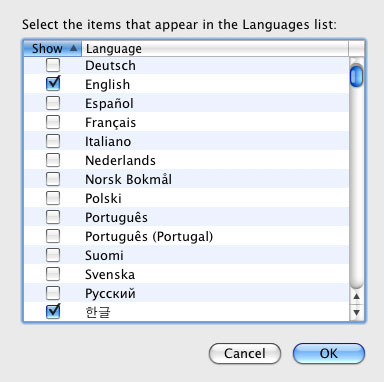
Task: Confirm with the OK button
Action: [x=329, y=353]
